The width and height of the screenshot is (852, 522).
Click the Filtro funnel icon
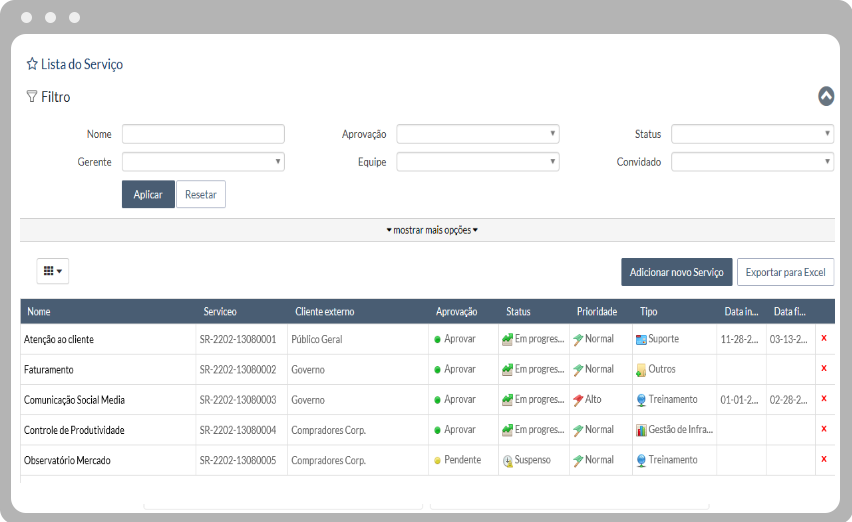(x=32, y=97)
